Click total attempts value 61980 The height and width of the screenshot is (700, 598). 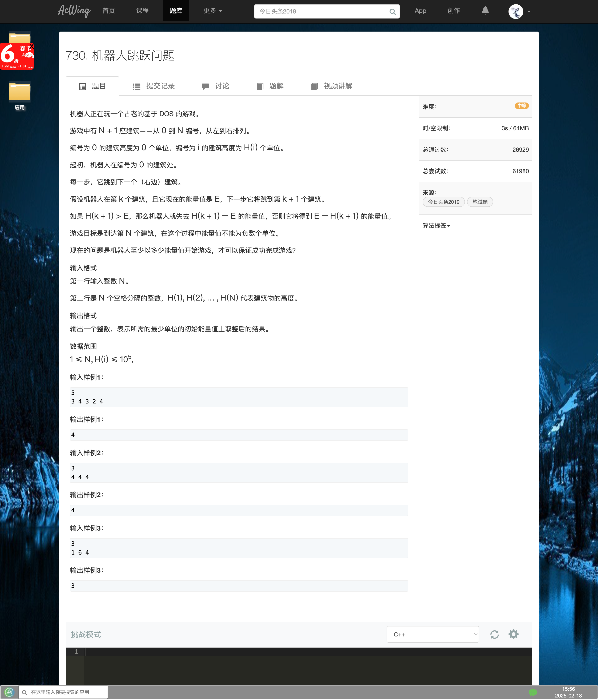pyautogui.click(x=520, y=171)
